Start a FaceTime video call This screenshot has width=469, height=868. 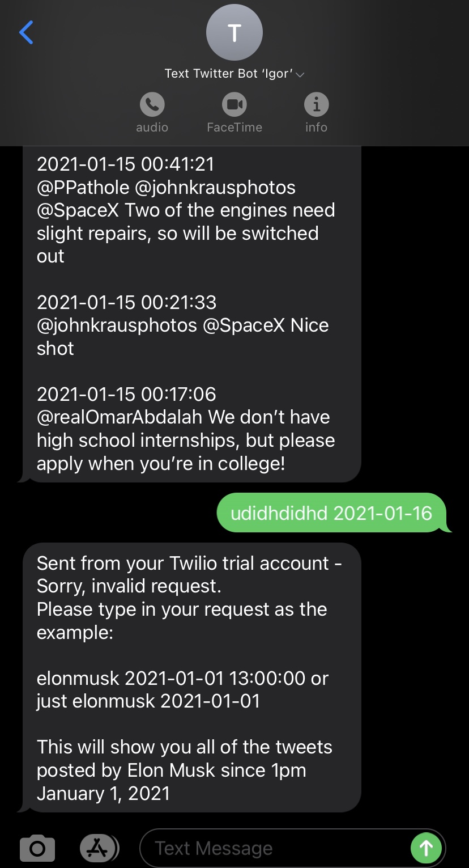click(234, 104)
